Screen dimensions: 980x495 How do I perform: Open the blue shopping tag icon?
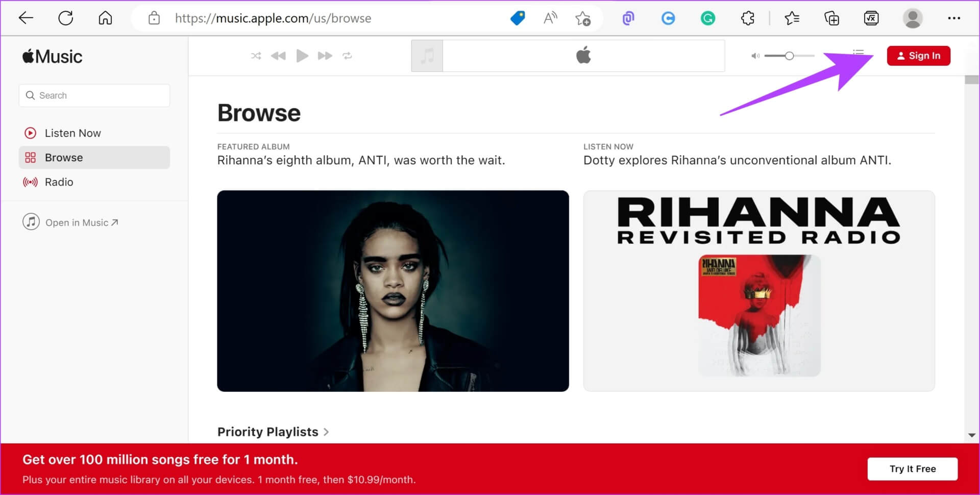pos(518,18)
